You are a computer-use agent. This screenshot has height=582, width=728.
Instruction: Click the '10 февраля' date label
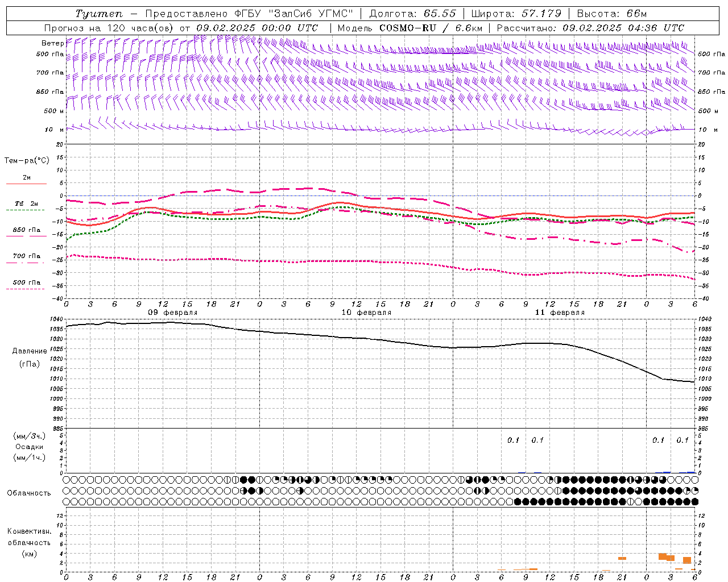click(366, 313)
